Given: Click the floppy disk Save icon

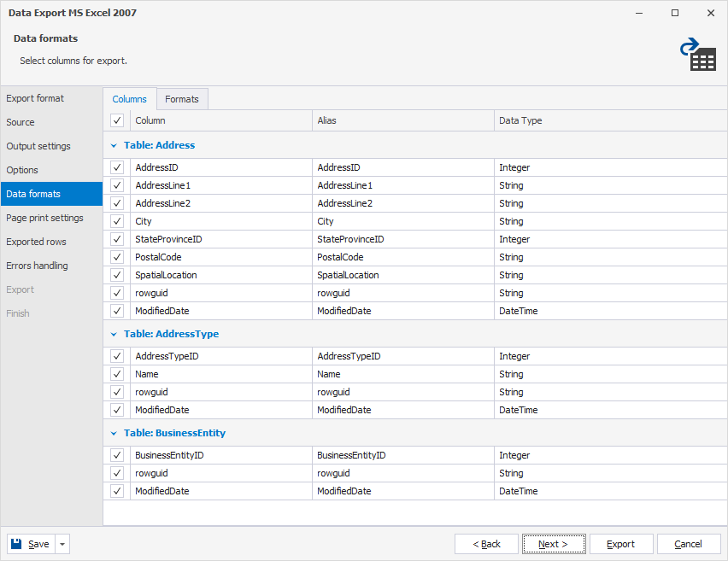Looking at the screenshot, I should pyautogui.click(x=16, y=544).
